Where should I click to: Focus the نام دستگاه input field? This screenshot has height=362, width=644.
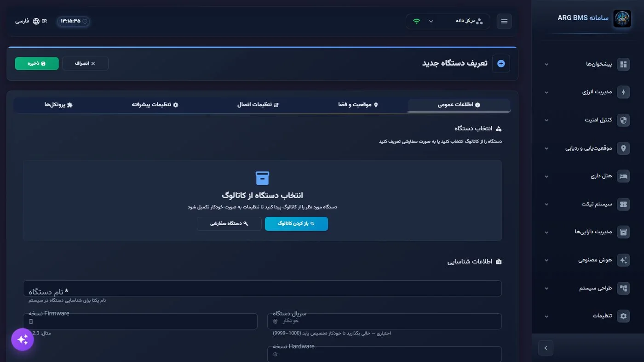pyautogui.click(x=262, y=288)
